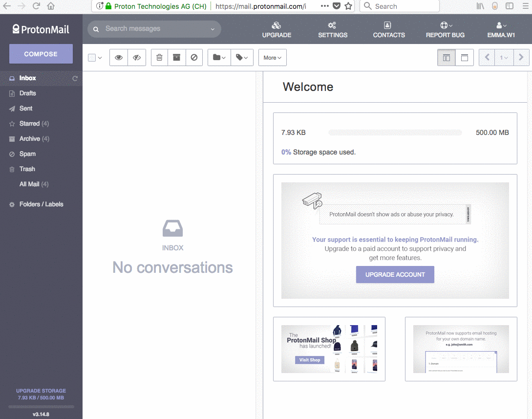The width and height of the screenshot is (532, 419).
Task: Open Report Bug in the top bar
Action: coord(445,29)
